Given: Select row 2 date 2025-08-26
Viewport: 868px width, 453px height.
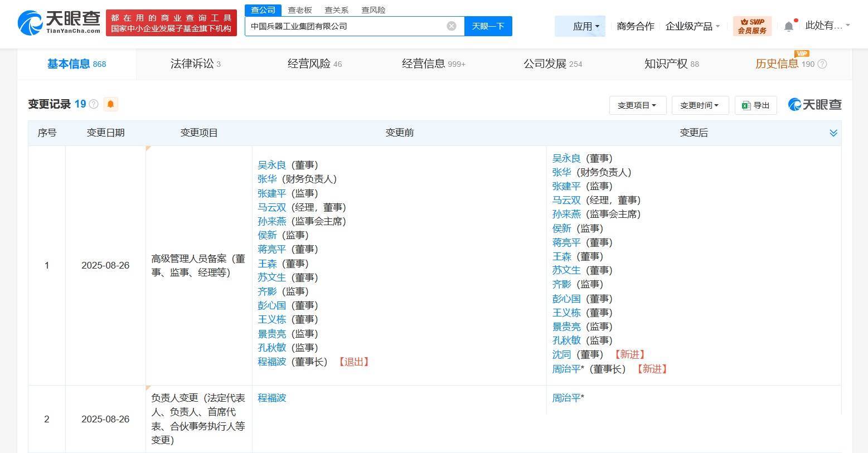Looking at the screenshot, I should coord(105,419).
